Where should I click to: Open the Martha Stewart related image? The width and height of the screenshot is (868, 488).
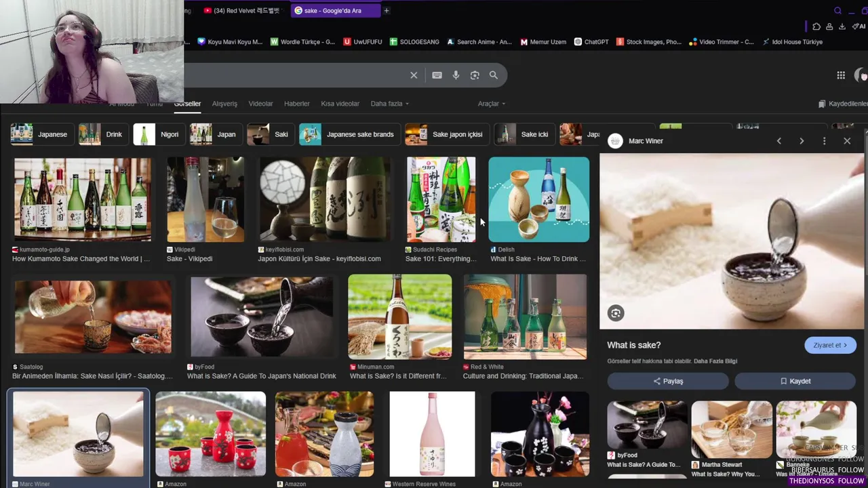[x=732, y=430]
